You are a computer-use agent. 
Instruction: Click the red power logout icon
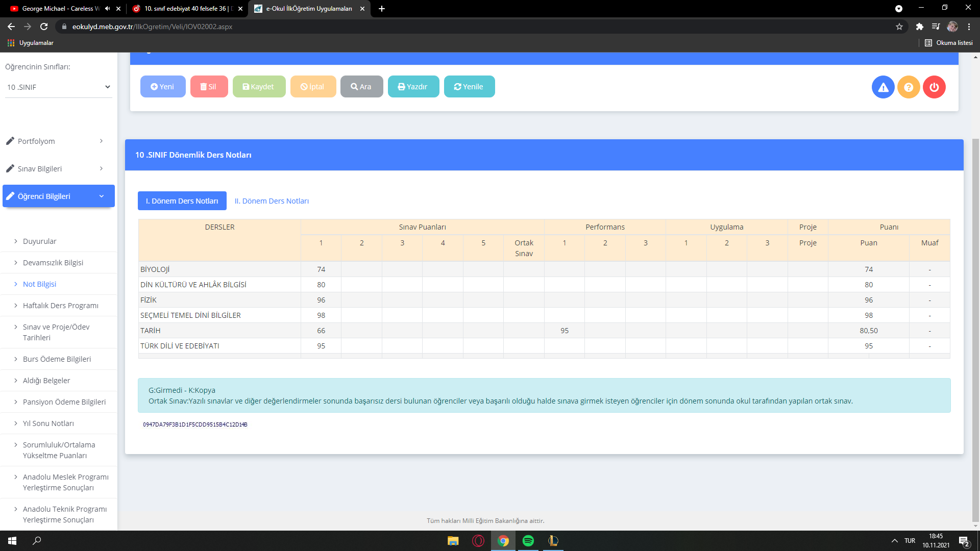(934, 87)
